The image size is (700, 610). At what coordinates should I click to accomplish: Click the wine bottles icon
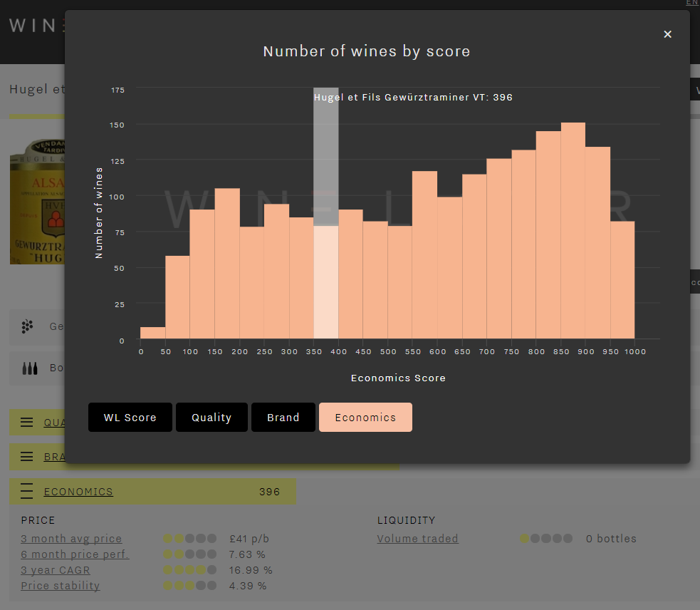point(29,368)
